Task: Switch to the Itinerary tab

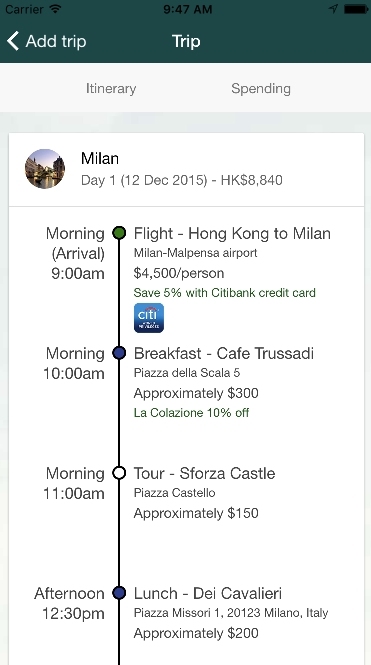Action: pyautogui.click(x=111, y=89)
